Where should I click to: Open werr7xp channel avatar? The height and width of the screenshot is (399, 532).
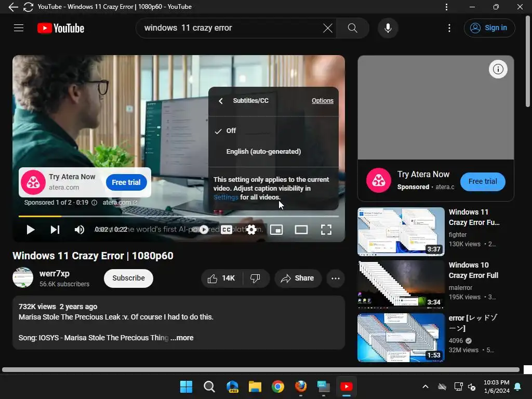[23, 277]
